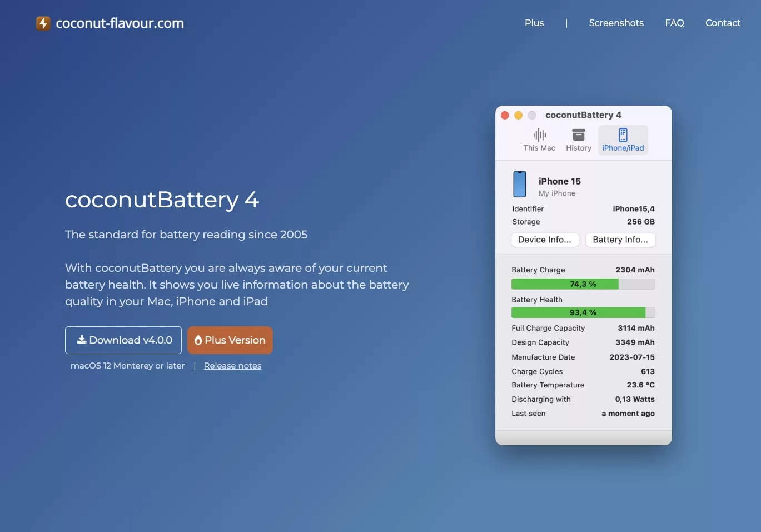Click the blue iPhone 15 device image
This screenshot has height=532, width=761.
(520, 184)
